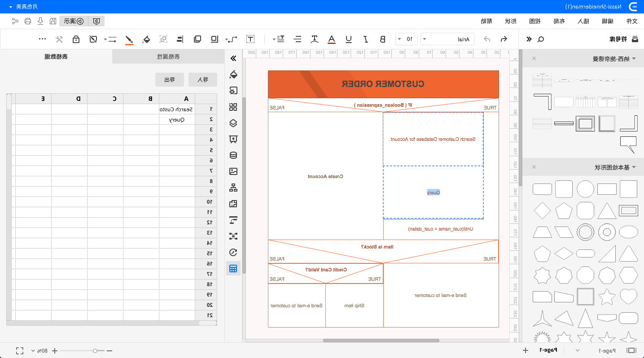Image resolution: width=644 pixels, height=358 pixels.
Task: Click table cell containing Search Custo
Action: 177,109
